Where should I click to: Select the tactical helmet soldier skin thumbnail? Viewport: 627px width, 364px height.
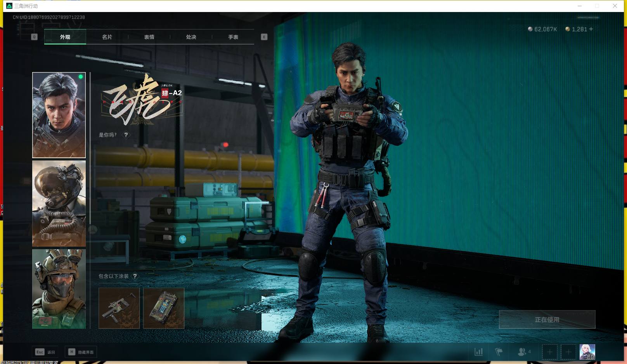tap(59, 289)
